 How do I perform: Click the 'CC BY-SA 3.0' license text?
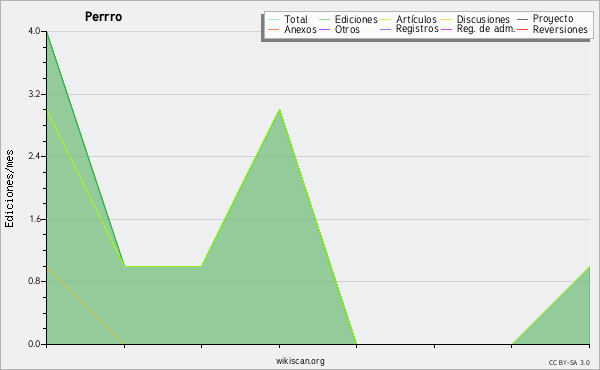pyautogui.click(x=569, y=363)
